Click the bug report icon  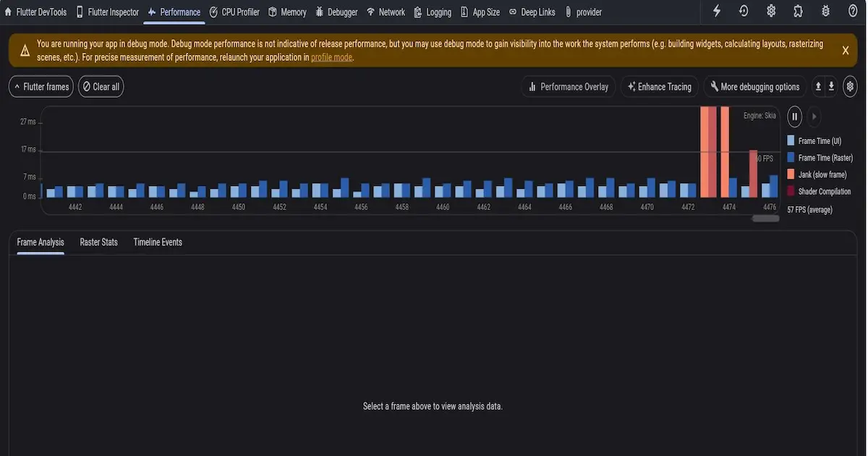click(x=825, y=12)
